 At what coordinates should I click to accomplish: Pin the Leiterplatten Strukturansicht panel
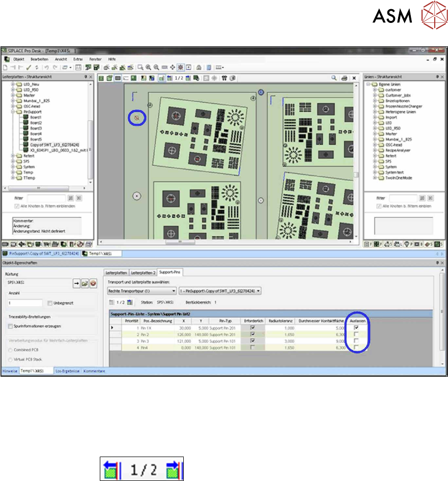coord(86,77)
